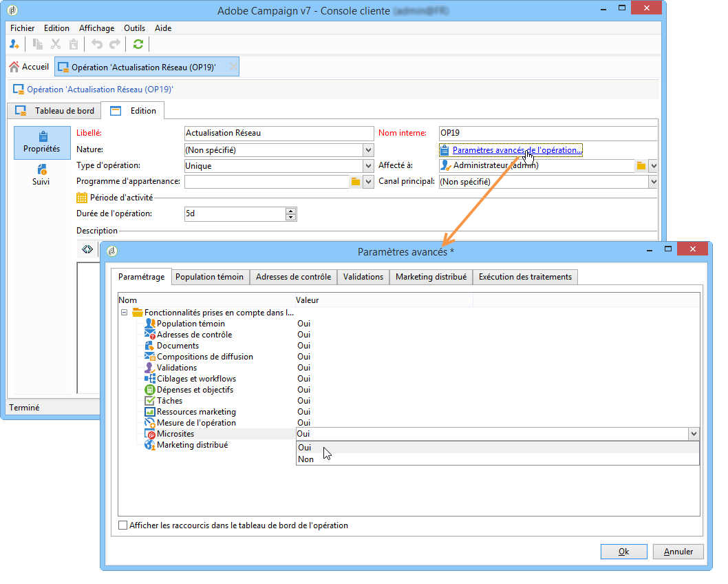Click the Validations row icon in tree
The width and height of the screenshot is (728, 584).
point(149,368)
